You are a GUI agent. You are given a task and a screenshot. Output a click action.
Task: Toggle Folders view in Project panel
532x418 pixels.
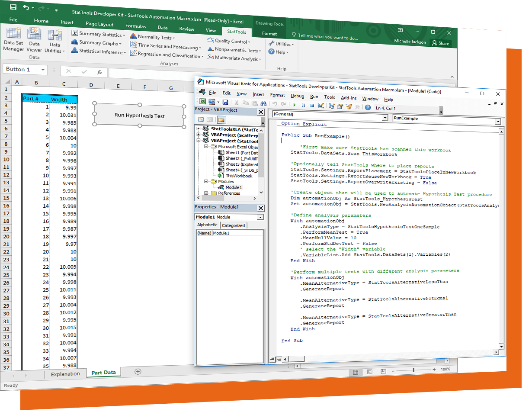tap(221, 120)
